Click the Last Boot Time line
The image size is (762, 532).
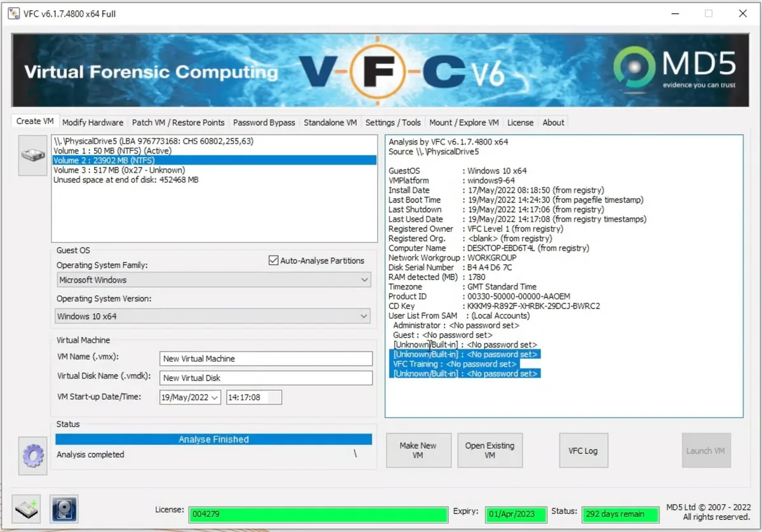(x=516, y=200)
